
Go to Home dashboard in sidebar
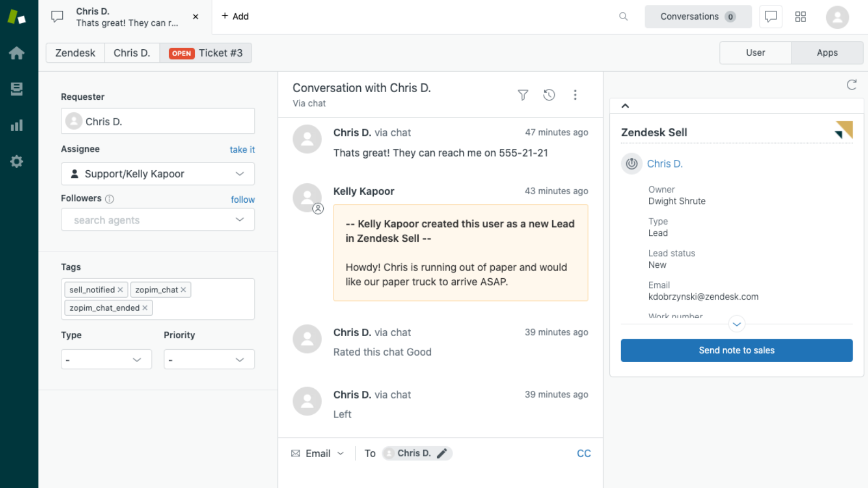pos(17,53)
